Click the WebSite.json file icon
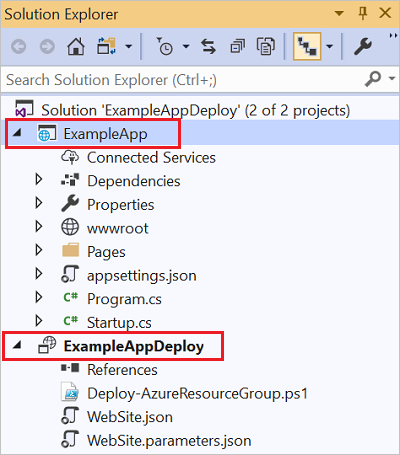The width and height of the screenshot is (400, 455). click(x=70, y=415)
